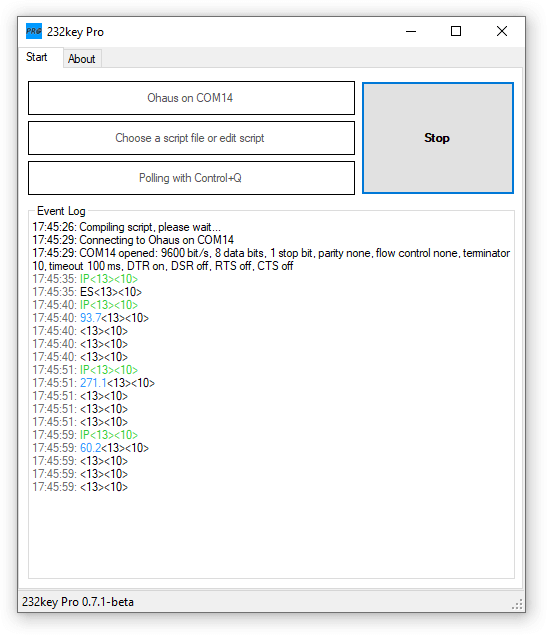Click green IP<13><10> entry at 17:45:35
Image resolution: width=547 pixels, height=635 pixels.
(109, 279)
